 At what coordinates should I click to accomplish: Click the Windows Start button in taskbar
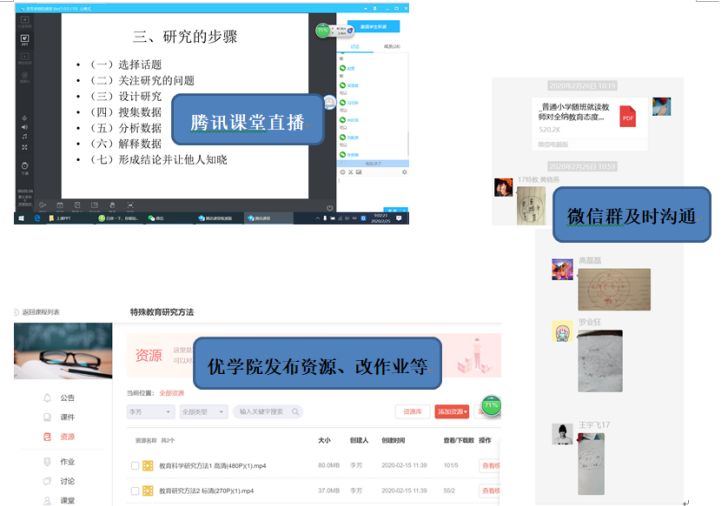pos(21,217)
